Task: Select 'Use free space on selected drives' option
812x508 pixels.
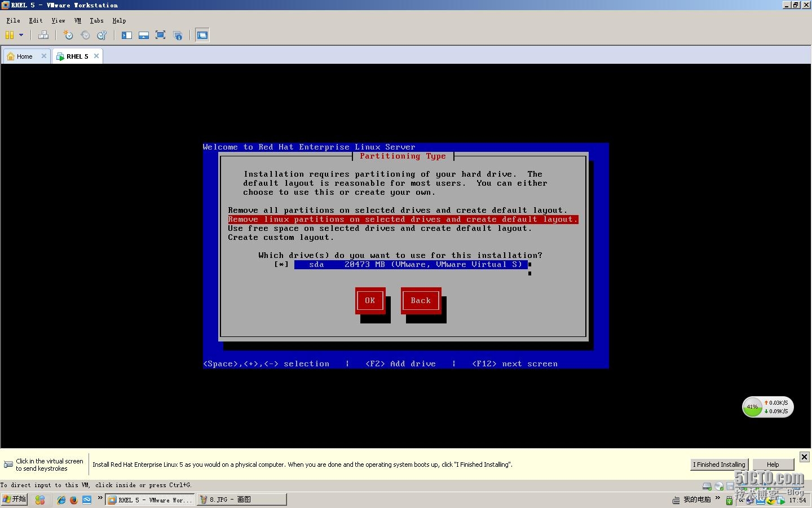Action: (x=379, y=228)
